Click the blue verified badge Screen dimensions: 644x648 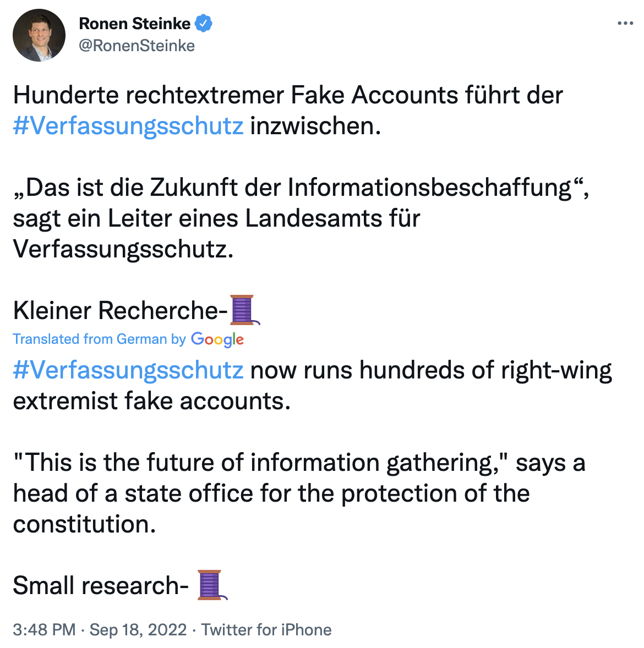pyautogui.click(x=204, y=24)
